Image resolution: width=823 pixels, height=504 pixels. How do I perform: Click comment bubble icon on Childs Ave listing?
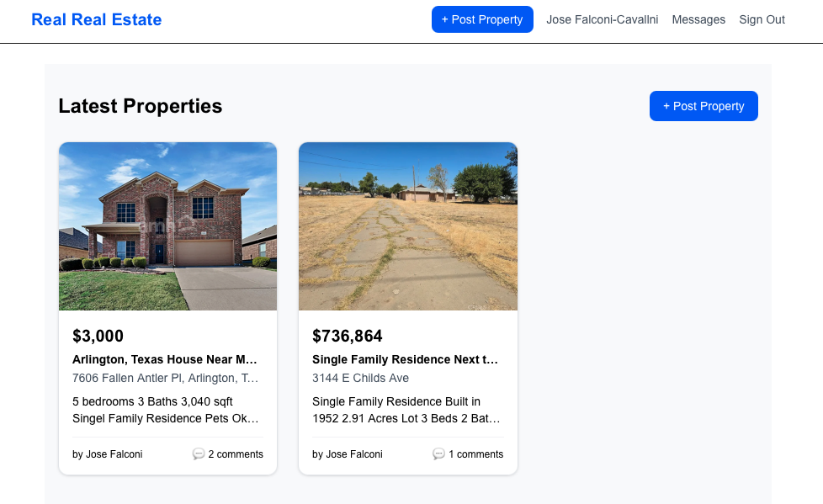tap(438, 454)
